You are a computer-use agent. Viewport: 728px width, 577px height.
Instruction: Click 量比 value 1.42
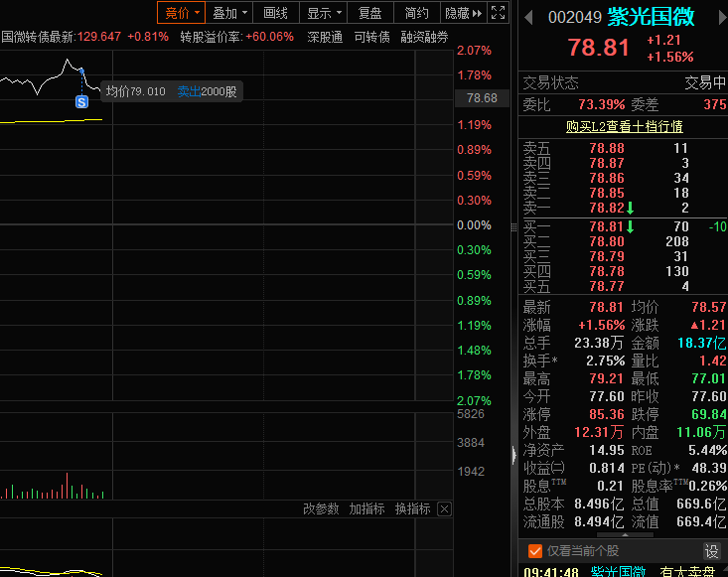(713, 361)
